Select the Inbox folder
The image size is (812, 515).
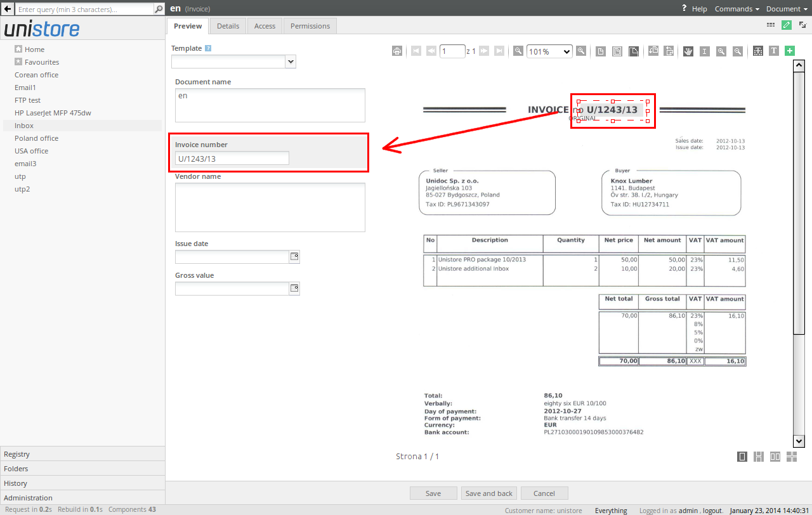pos(24,126)
